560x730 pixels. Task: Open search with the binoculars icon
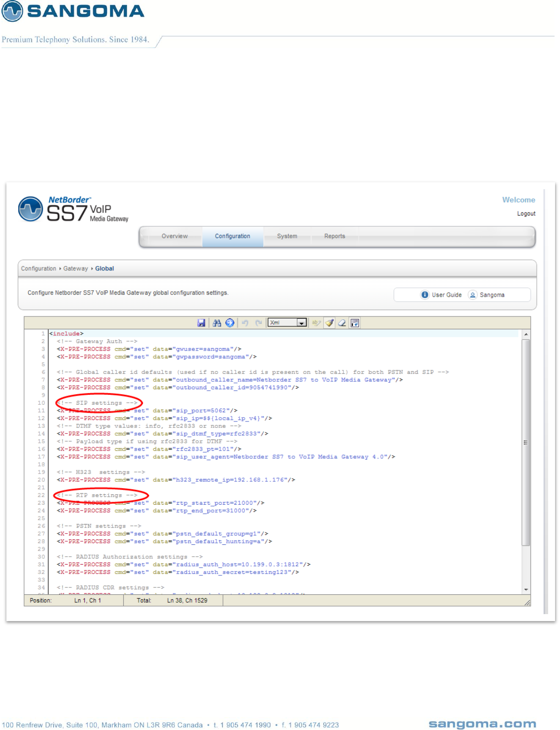pyautogui.click(x=217, y=323)
